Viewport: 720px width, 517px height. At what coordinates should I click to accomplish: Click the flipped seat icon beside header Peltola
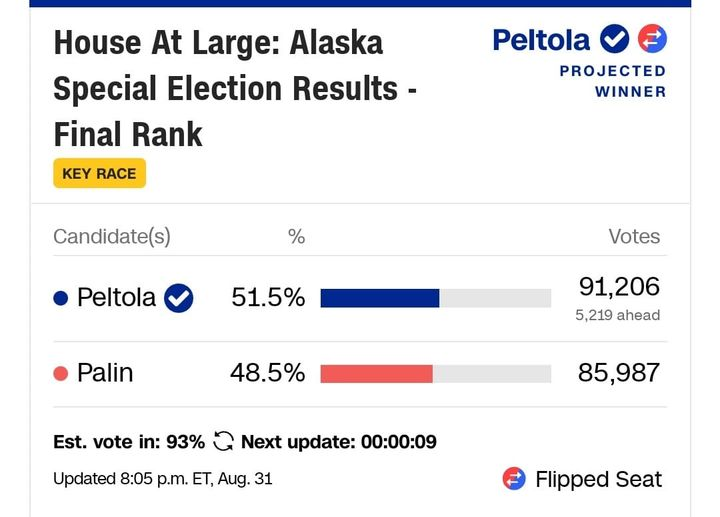click(652, 39)
